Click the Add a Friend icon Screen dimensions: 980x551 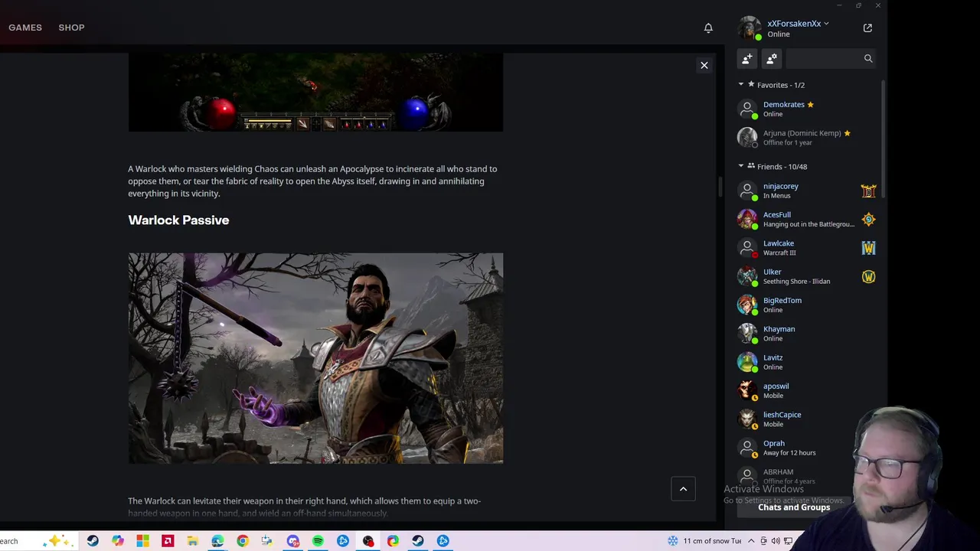pos(747,58)
